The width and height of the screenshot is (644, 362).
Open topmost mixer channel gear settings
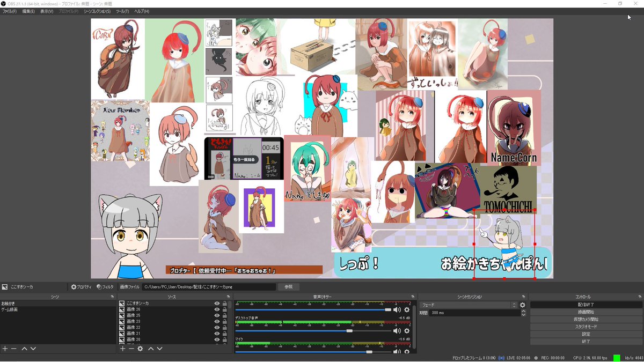(x=407, y=309)
